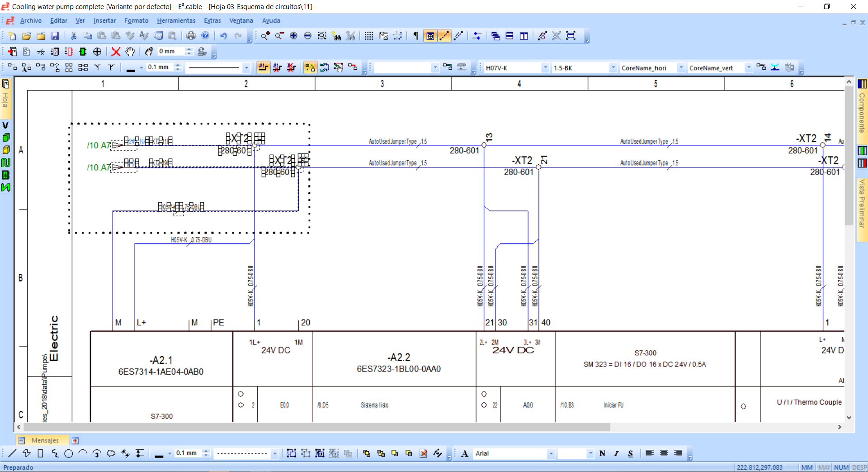Delete with the red X icon
The image size is (868, 472).
(116, 52)
